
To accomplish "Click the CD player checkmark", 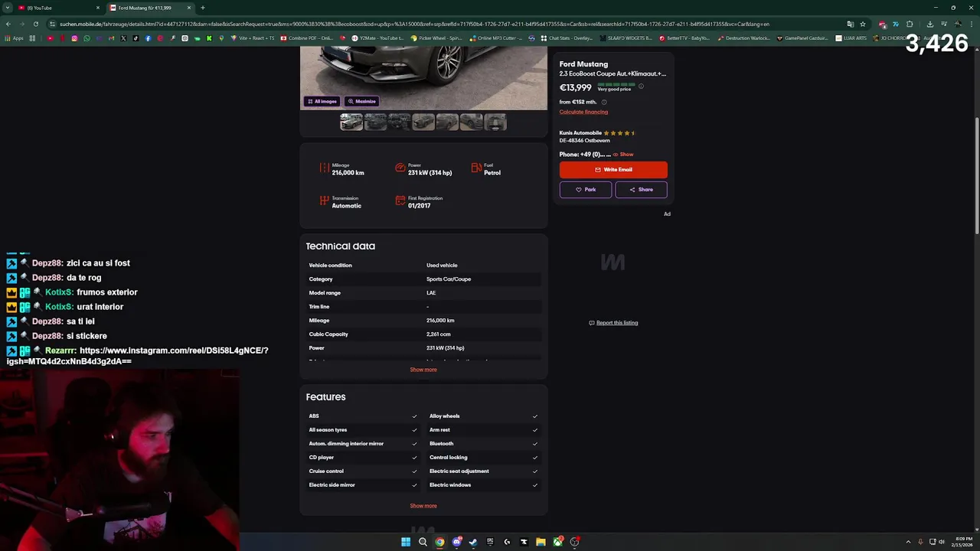I will click(414, 458).
